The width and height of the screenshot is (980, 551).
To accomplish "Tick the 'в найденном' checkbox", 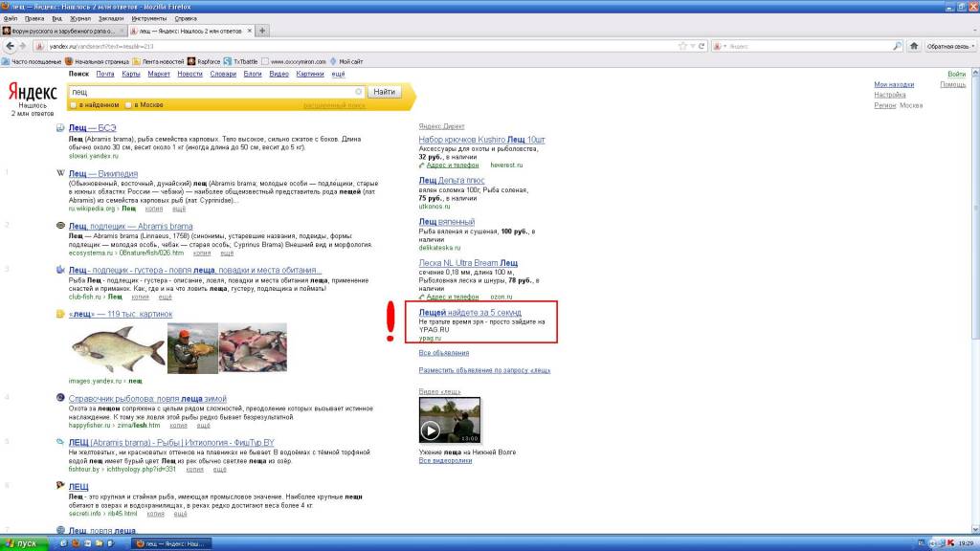I will (74, 105).
